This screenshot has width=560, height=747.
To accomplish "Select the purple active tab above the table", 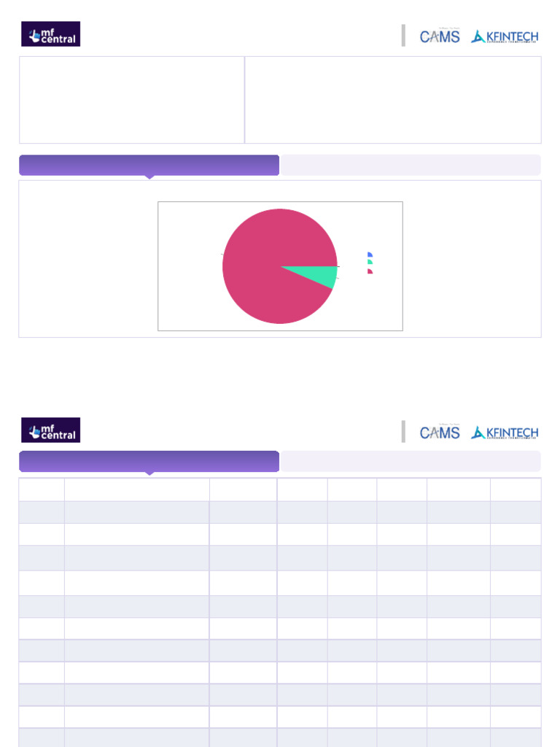I will (149, 461).
